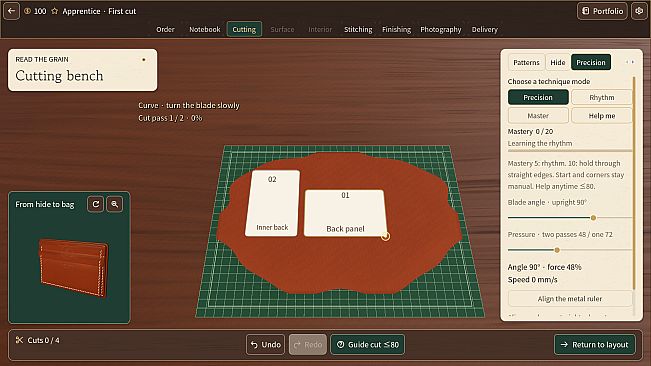Select the Rhythm technique mode

[x=601, y=98]
